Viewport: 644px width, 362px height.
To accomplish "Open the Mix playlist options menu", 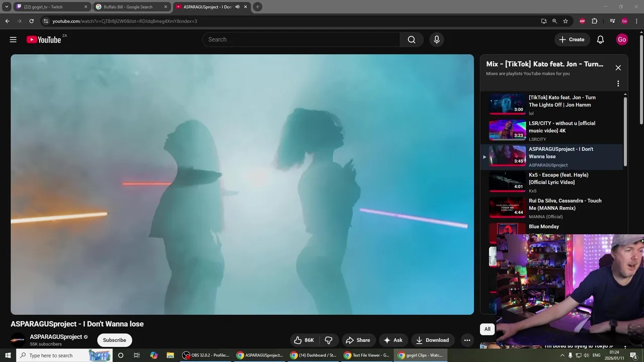I will 618,83.
